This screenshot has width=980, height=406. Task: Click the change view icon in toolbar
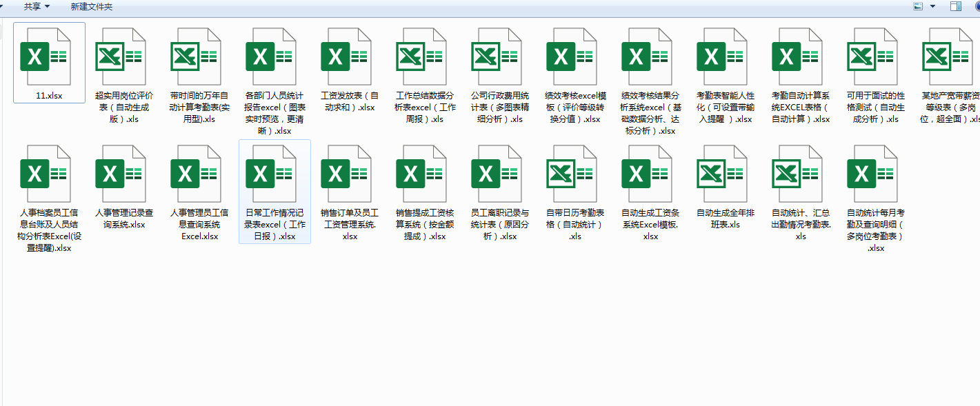click(918, 6)
